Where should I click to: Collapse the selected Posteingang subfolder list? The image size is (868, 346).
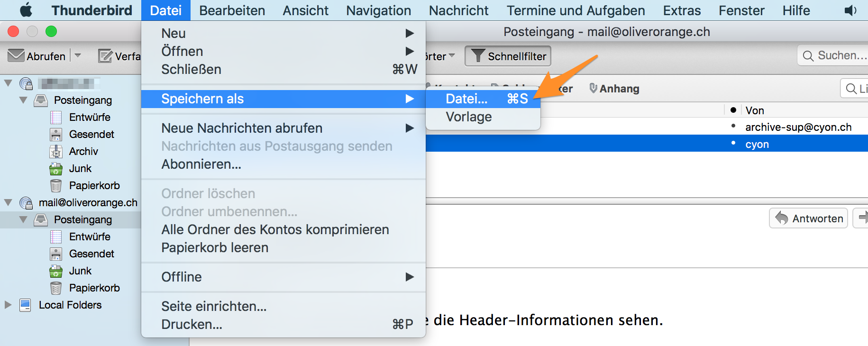[x=23, y=219]
